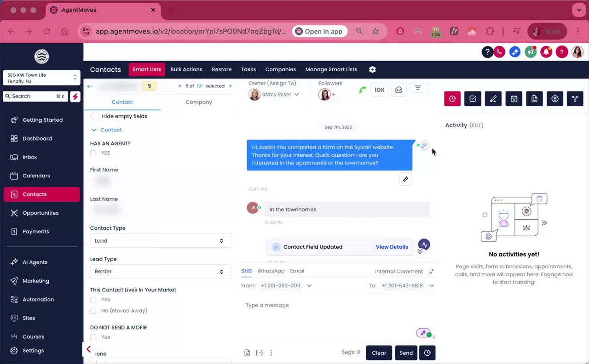The image size is (589, 364).
Task: Check Yes under Lives In Your Market
Action: [93, 300]
